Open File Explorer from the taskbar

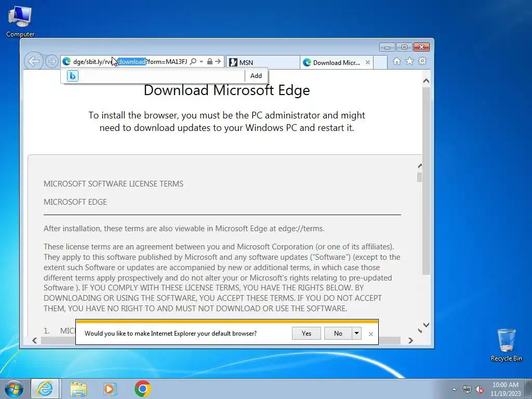coord(78,389)
